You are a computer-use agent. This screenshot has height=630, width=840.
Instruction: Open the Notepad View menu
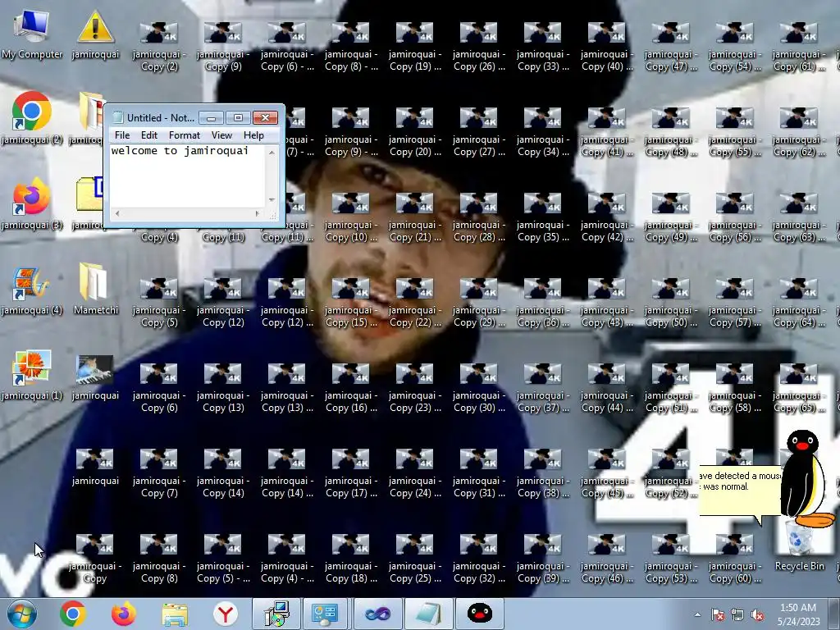[x=221, y=135]
